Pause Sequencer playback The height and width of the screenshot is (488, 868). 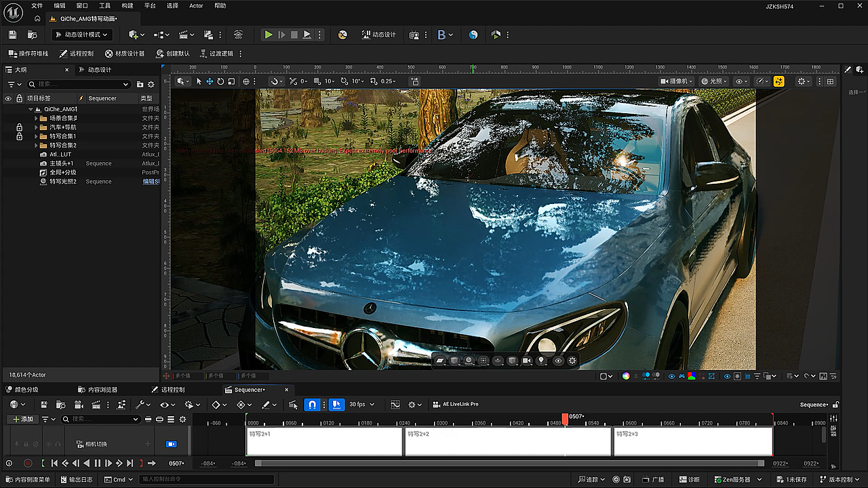coord(97,464)
